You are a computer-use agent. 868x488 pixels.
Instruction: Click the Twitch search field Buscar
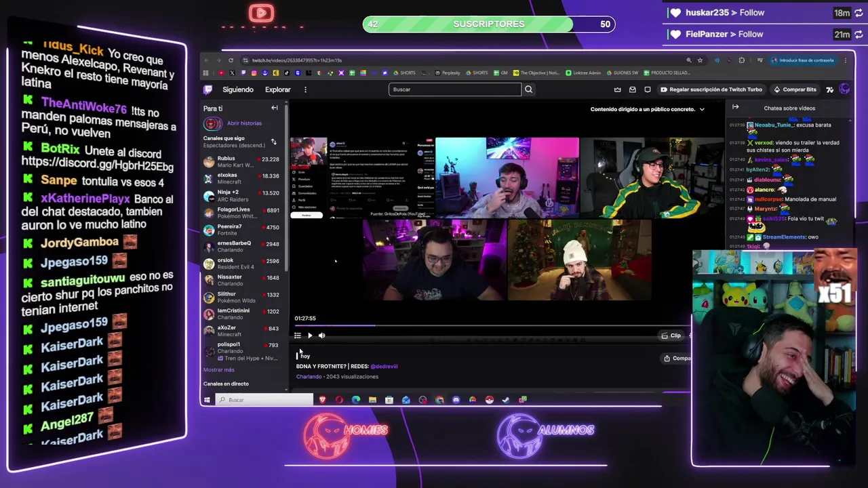point(455,89)
